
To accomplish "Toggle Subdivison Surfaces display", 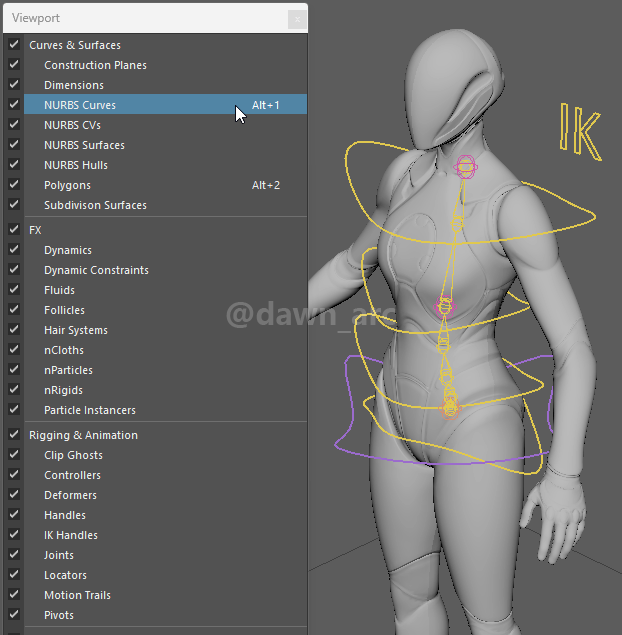I will (14, 204).
